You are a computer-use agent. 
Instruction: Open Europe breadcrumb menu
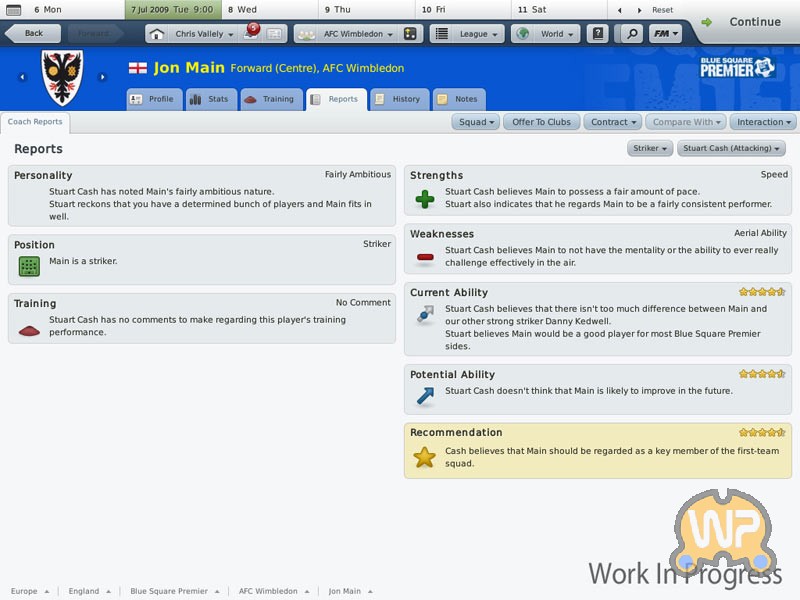(x=30, y=591)
